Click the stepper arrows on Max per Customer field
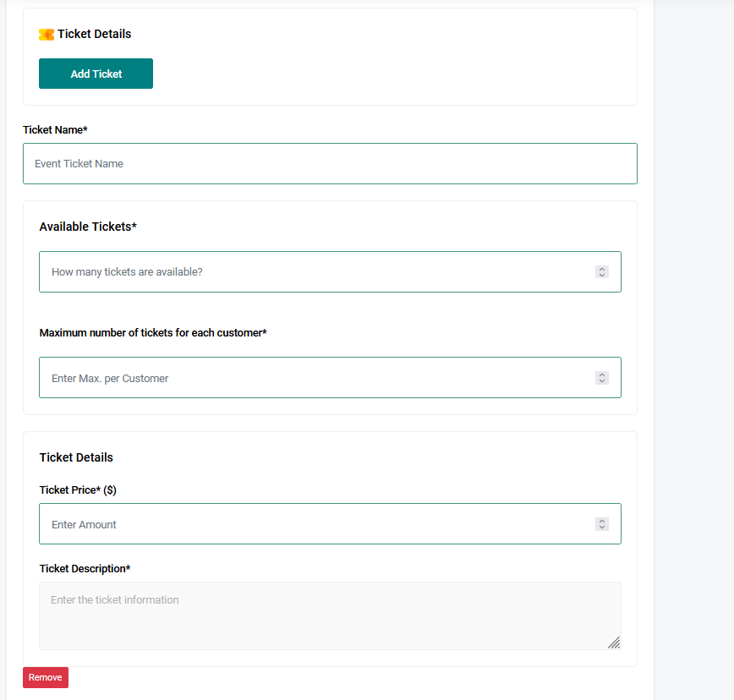Screen dimensions: 734x700 click(602, 378)
